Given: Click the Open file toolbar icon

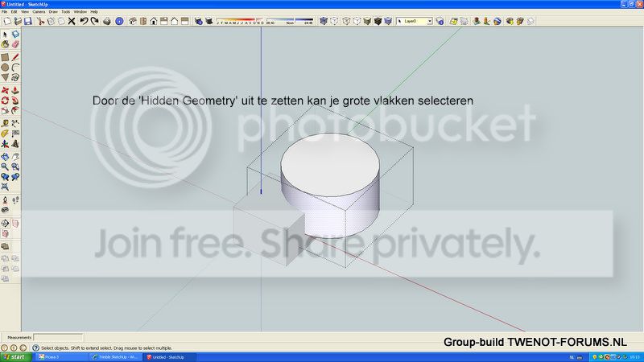Looking at the screenshot, I should click(x=17, y=21).
